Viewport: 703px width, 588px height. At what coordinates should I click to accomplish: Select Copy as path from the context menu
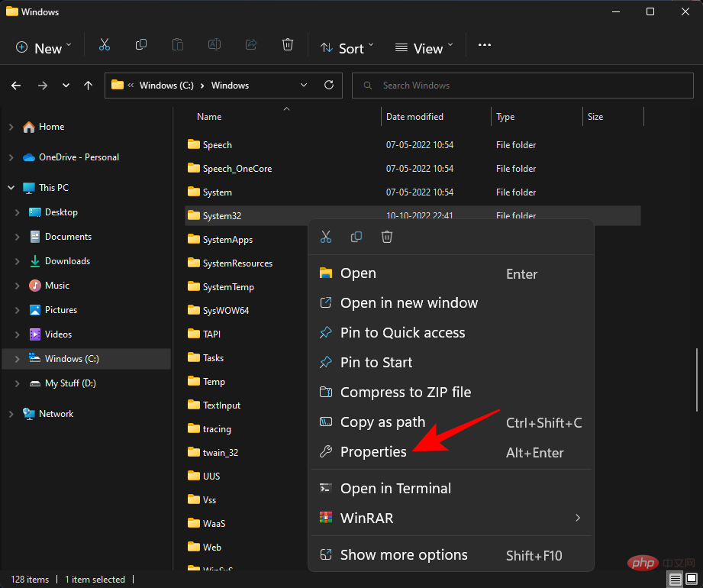[382, 422]
